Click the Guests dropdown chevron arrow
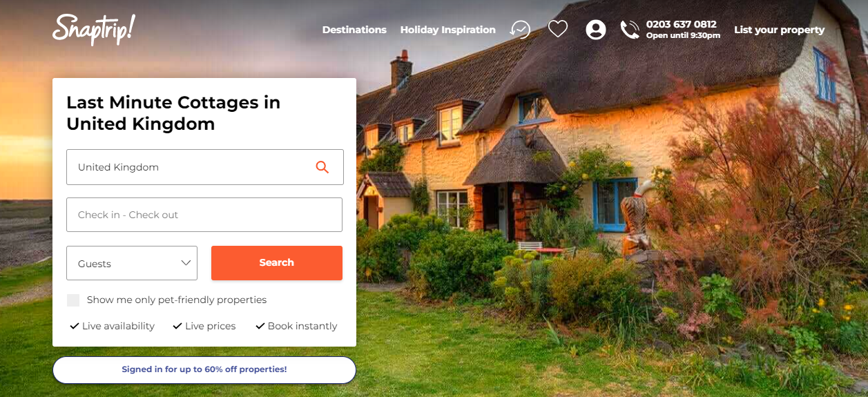The height and width of the screenshot is (397, 868). click(x=186, y=263)
